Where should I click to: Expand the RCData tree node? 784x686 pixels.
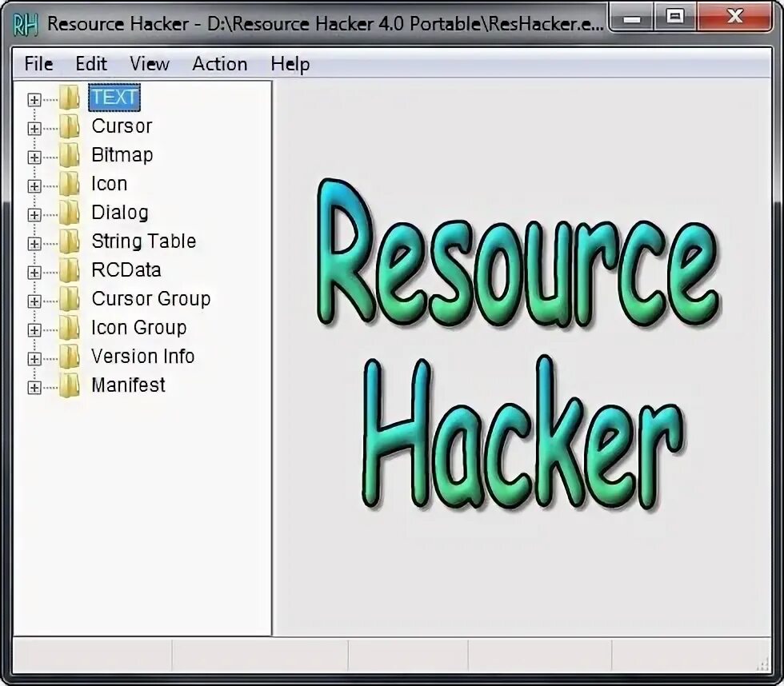pyautogui.click(x=34, y=273)
